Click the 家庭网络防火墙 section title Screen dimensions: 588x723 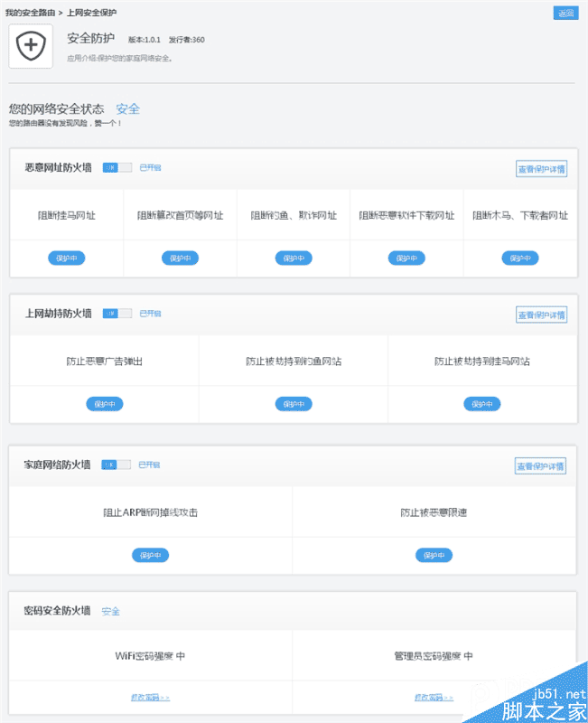pos(57,465)
